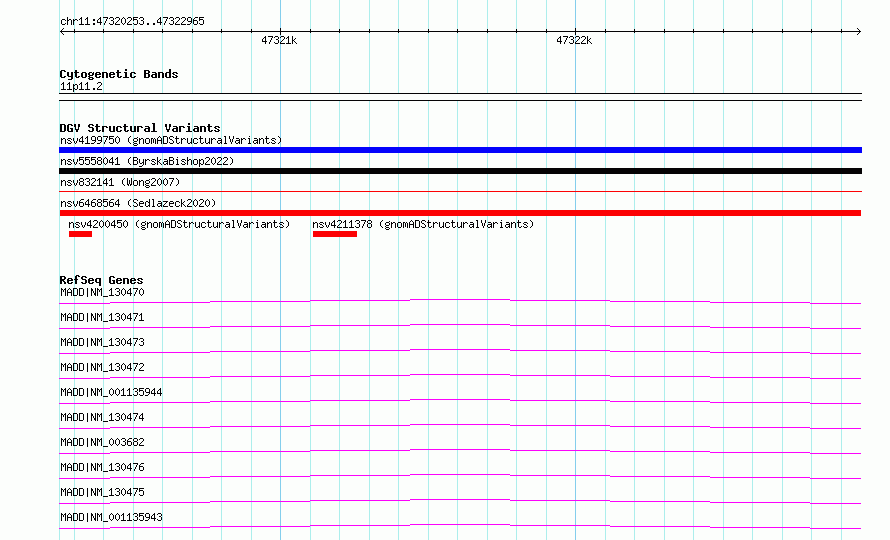Click the magenta intron line under MADD|NM_130470
890x540 pixels.
pyautogui.click(x=460, y=301)
